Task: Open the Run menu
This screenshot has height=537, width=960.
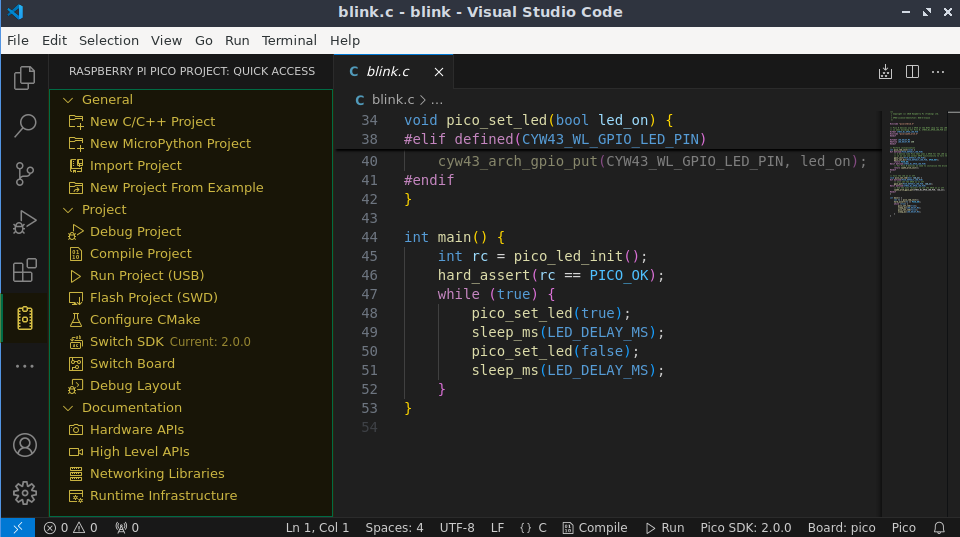Action: (x=237, y=40)
